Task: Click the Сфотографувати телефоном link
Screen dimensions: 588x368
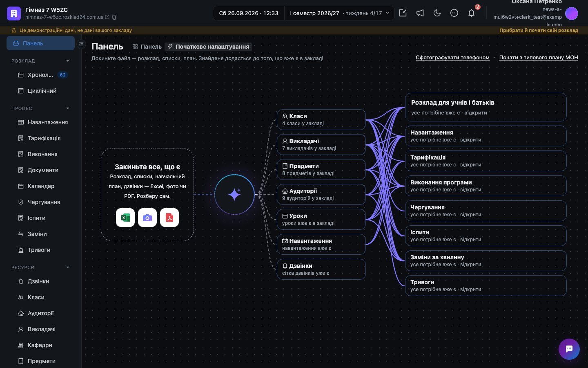Action: [452, 58]
